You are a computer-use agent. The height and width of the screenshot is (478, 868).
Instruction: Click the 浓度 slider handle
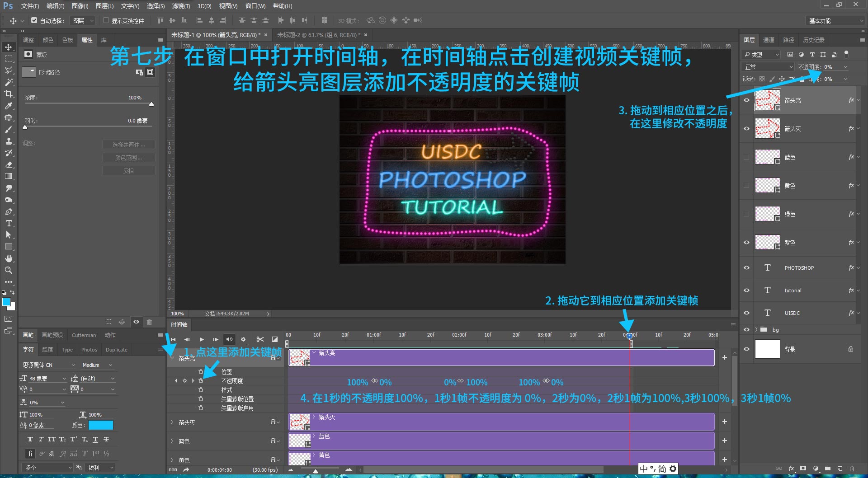151,104
